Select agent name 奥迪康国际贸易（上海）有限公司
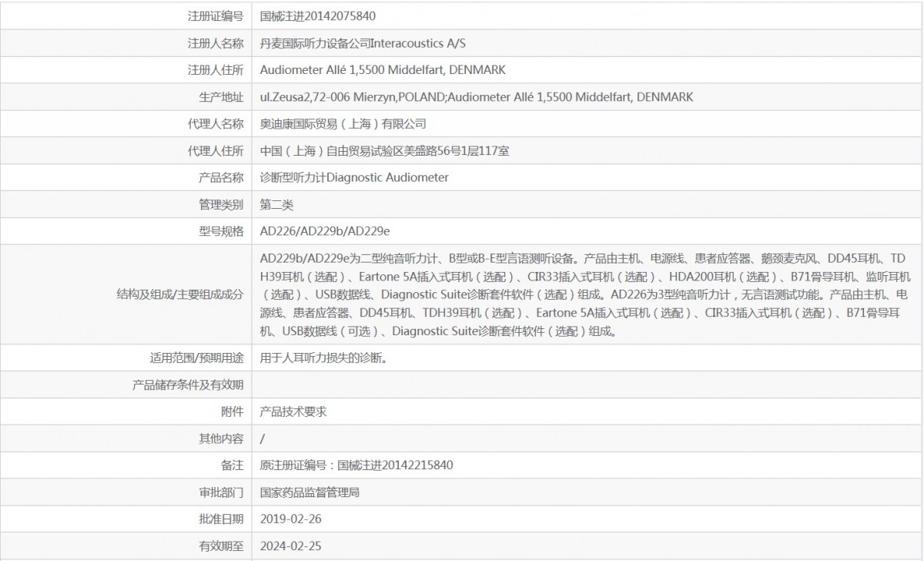 343,123
